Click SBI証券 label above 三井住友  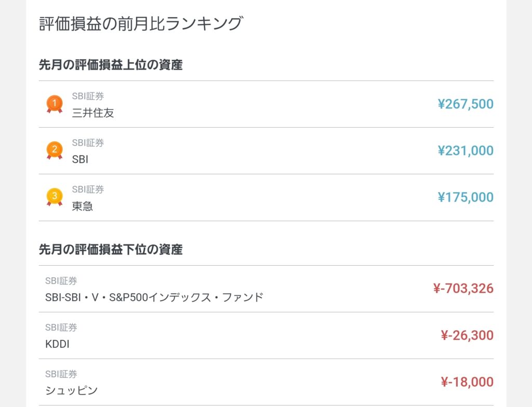coord(88,96)
